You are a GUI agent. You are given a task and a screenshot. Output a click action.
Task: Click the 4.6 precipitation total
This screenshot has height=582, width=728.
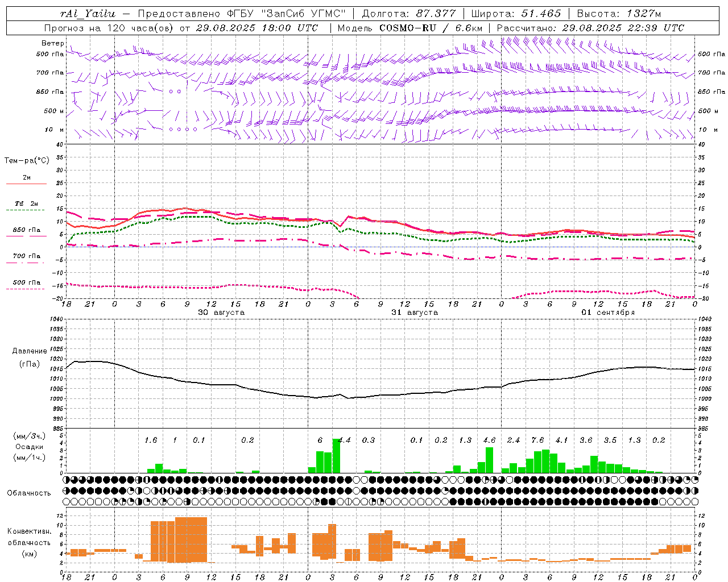(x=489, y=440)
